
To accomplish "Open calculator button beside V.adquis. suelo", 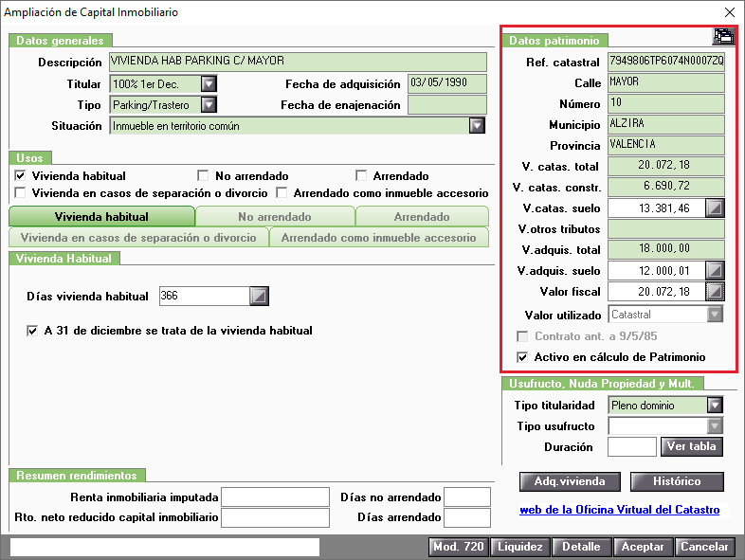I will 715,271.
